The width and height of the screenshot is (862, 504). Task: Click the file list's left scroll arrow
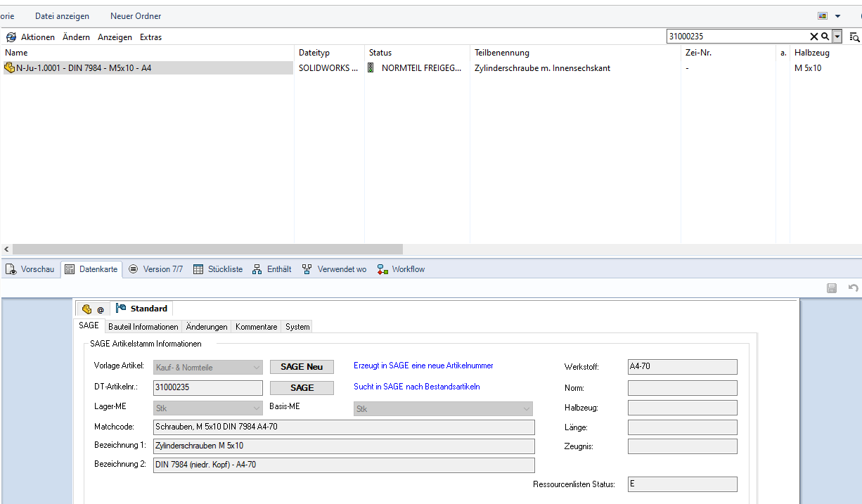(6, 250)
